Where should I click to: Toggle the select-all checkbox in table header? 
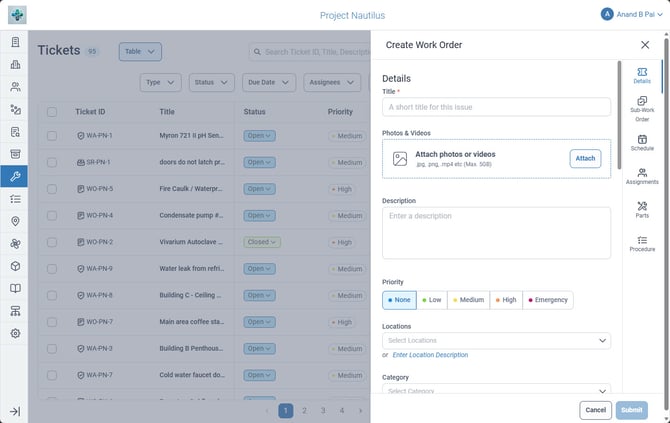coord(52,112)
